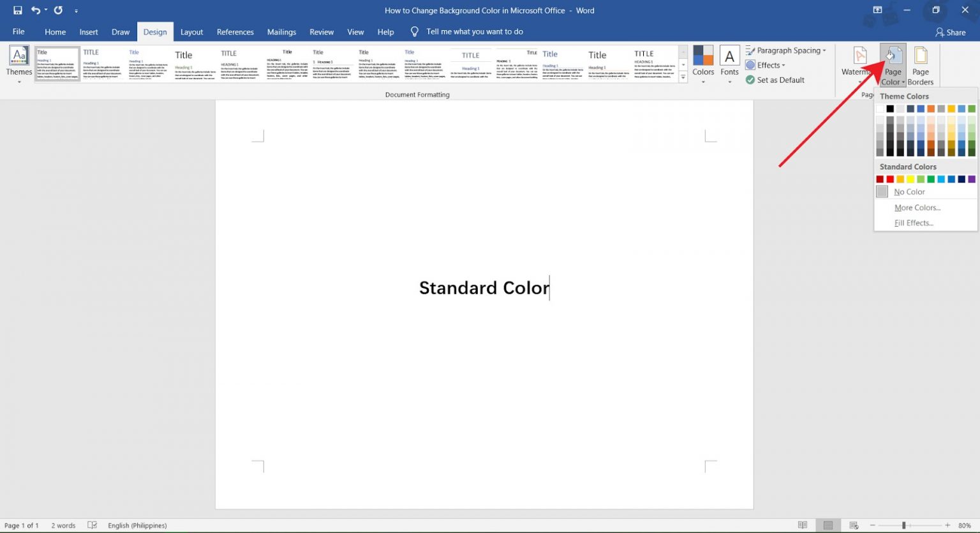The image size is (980, 533).
Task: Open the proofing check icon in status bar
Action: pyautogui.click(x=93, y=525)
